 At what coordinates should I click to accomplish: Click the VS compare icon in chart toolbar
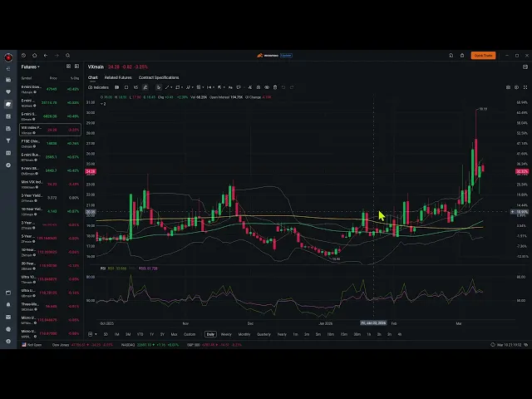[135, 87]
